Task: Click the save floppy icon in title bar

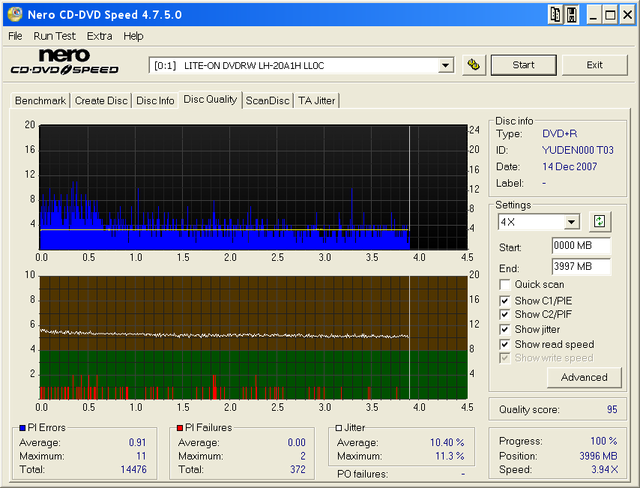Action: [x=572, y=15]
